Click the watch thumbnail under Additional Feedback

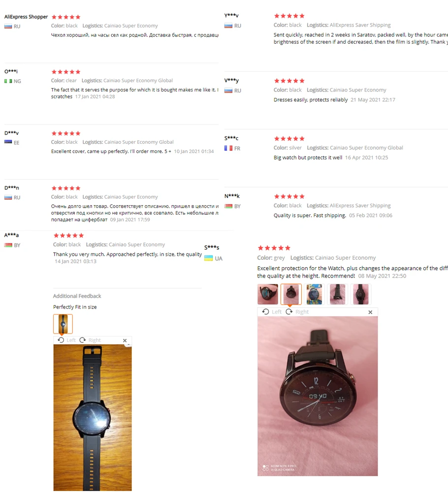(63, 324)
